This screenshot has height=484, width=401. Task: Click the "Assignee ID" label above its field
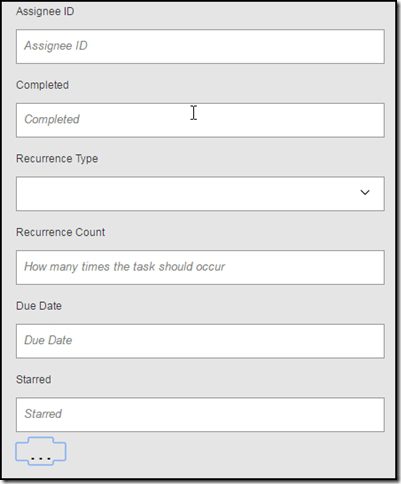click(45, 11)
